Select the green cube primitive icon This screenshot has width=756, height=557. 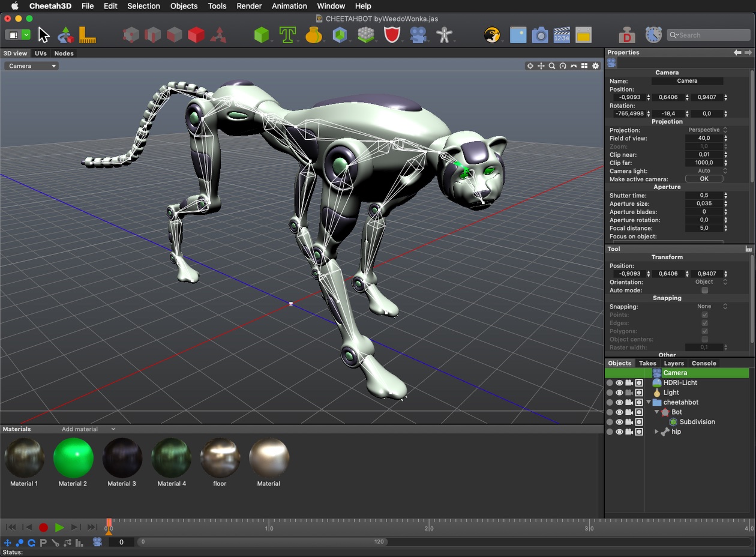coord(261,35)
